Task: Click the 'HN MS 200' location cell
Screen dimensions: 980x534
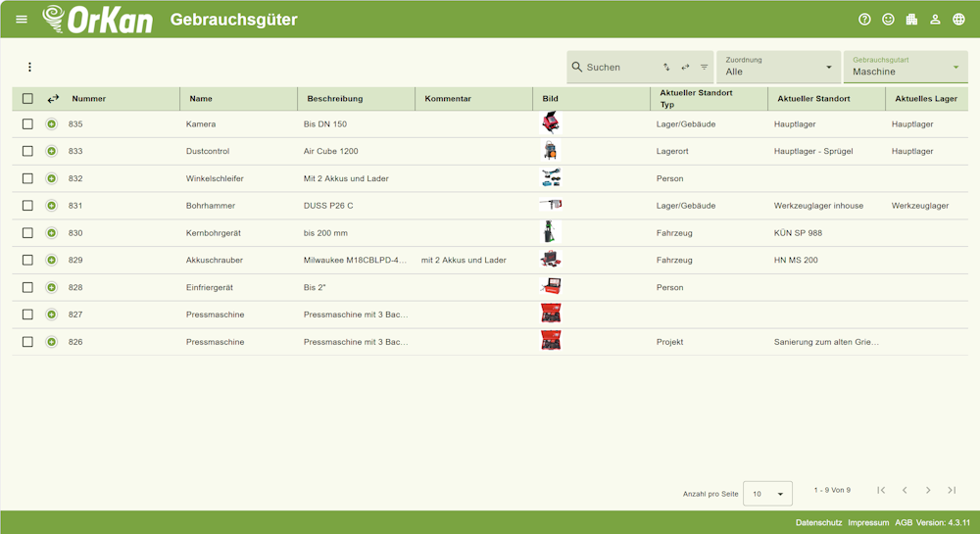Action: point(796,260)
